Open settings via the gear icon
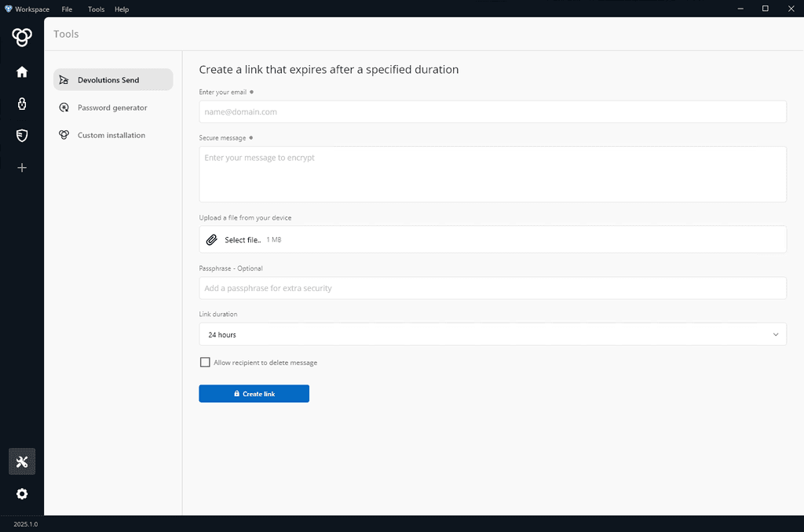Screen dimensions: 804x532 [22, 494]
